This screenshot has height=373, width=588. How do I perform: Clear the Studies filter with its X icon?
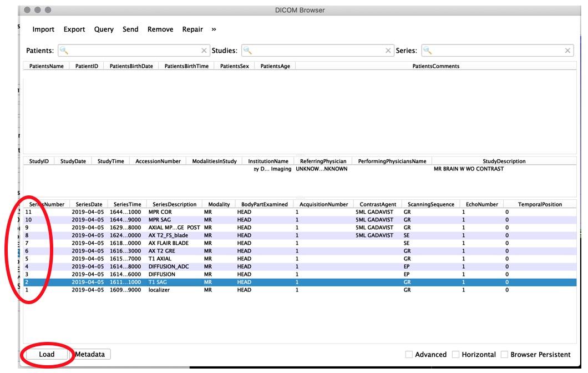pos(387,49)
